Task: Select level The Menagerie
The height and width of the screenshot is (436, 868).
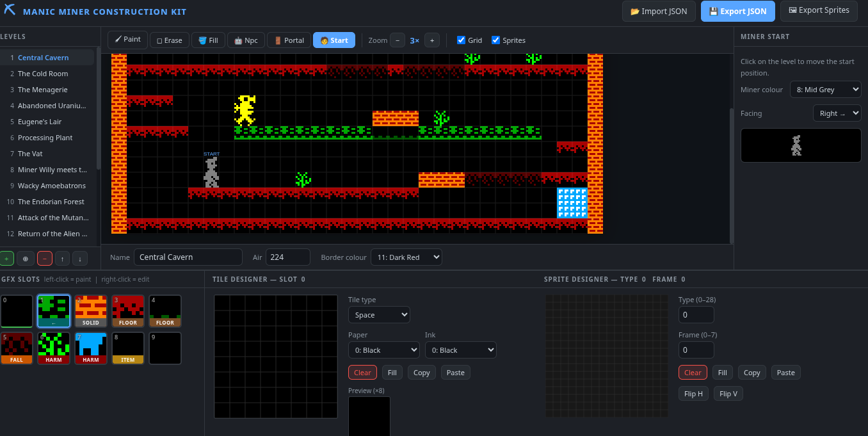Action: point(47,90)
